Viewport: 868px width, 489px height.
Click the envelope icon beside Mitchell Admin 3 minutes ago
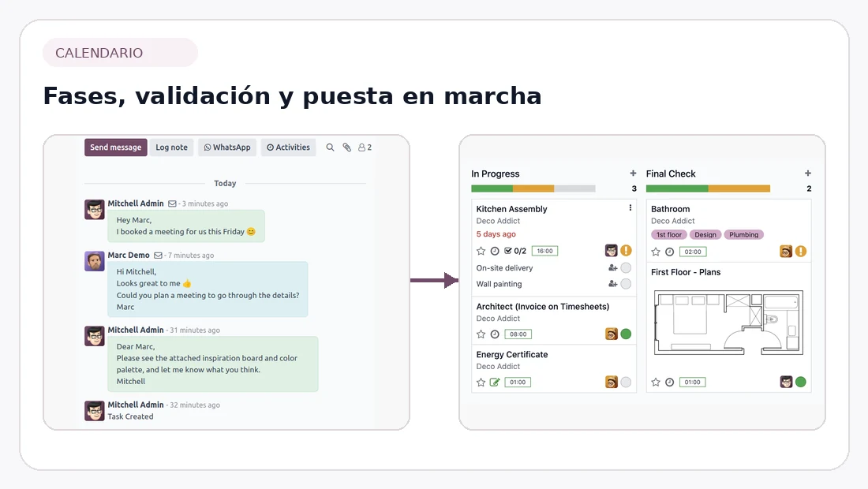(172, 203)
